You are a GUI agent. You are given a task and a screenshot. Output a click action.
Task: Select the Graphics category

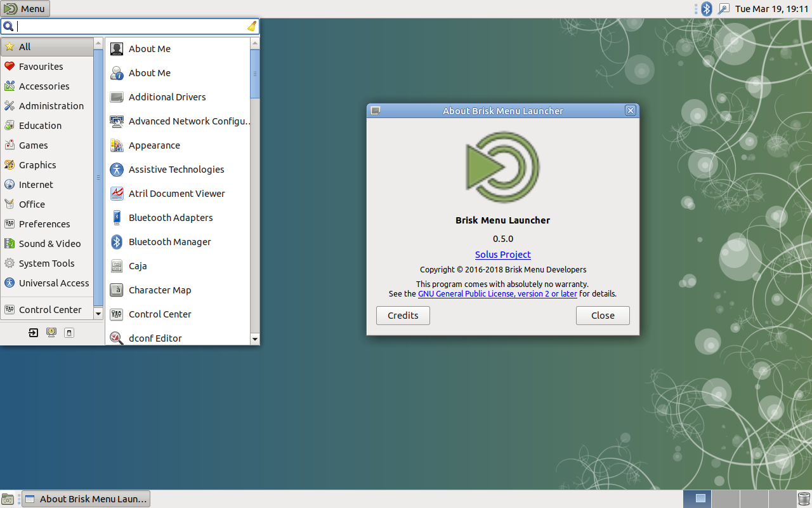click(x=47, y=165)
